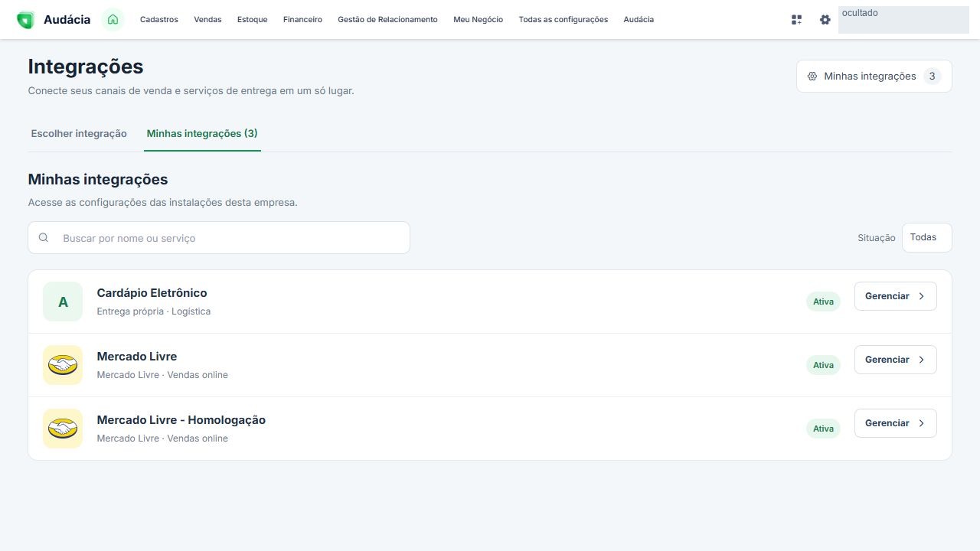980x551 pixels.
Task: Click the search magnifier icon
Action: pyautogui.click(x=44, y=238)
